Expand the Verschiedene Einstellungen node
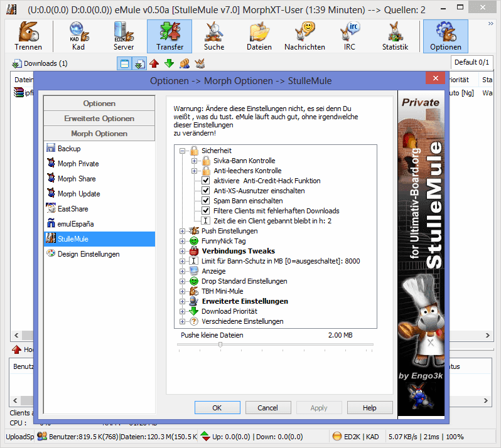Screen dimensions: 501x448 [182, 321]
